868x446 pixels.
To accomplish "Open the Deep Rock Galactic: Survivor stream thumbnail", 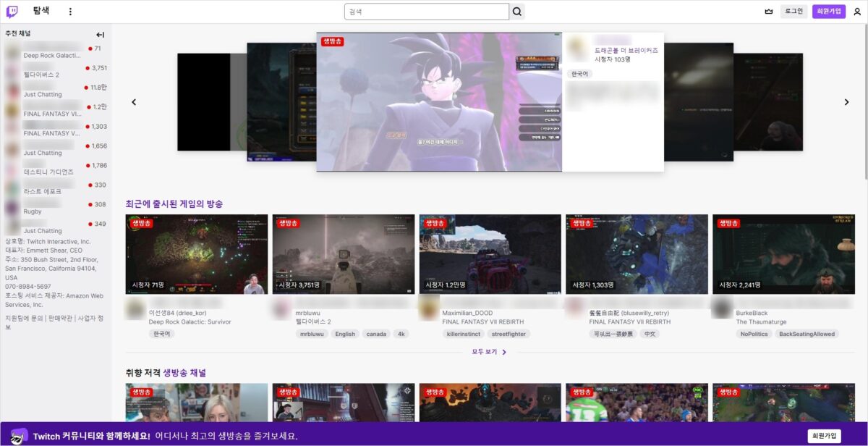I will [x=196, y=254].
